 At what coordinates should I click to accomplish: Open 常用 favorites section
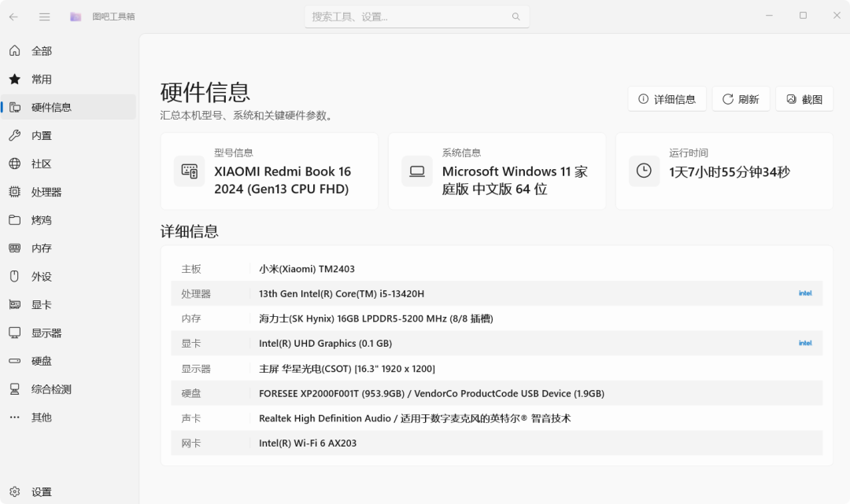tap(68, 79)
